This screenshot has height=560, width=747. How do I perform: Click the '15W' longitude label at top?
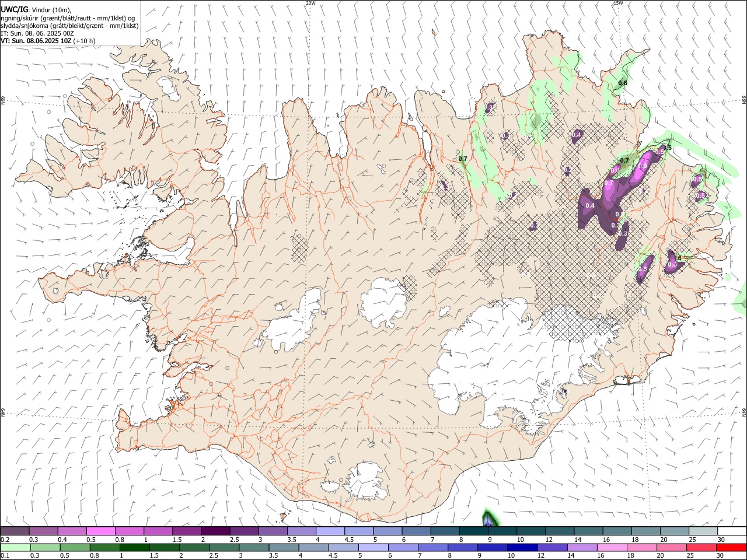(x=618, y=3)
